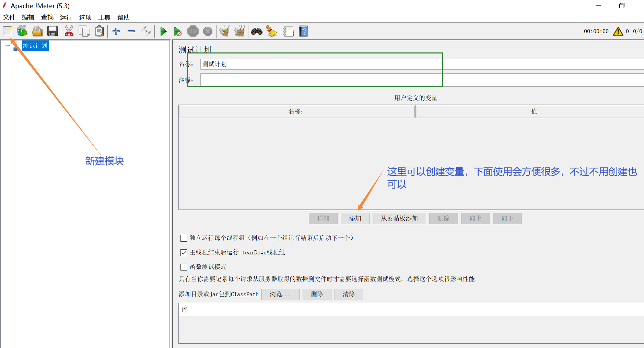Start the test with green play icon
644x348 pixels.
163,31
